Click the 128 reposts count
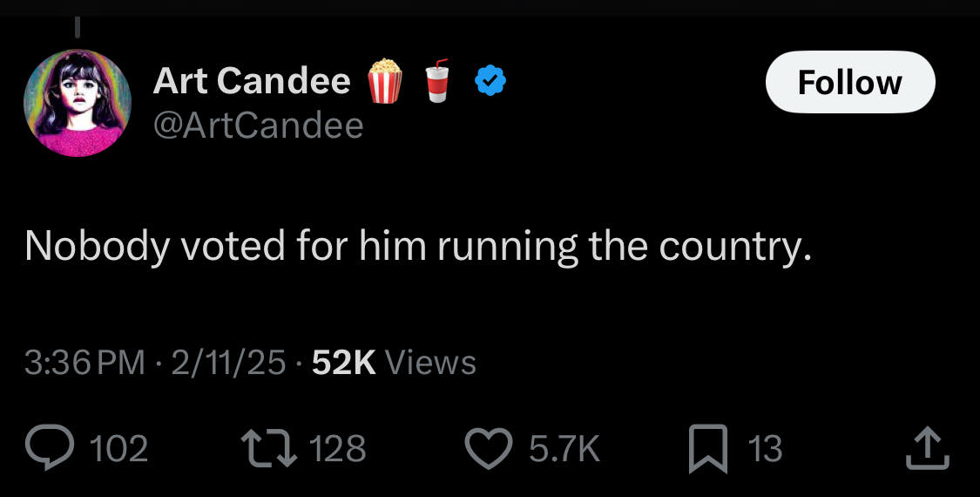980x497 pixels. point(338,449)
